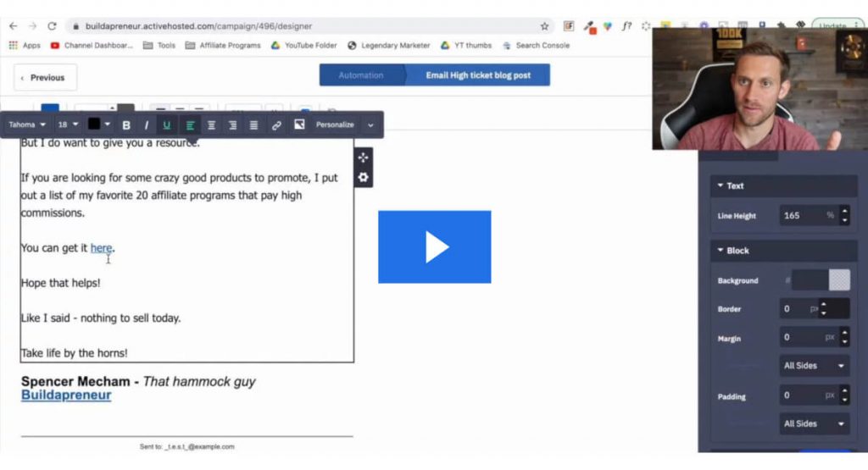This screenshot has height=470, width=868.
Task: Right-align the text block
Action: coord(232,125)
